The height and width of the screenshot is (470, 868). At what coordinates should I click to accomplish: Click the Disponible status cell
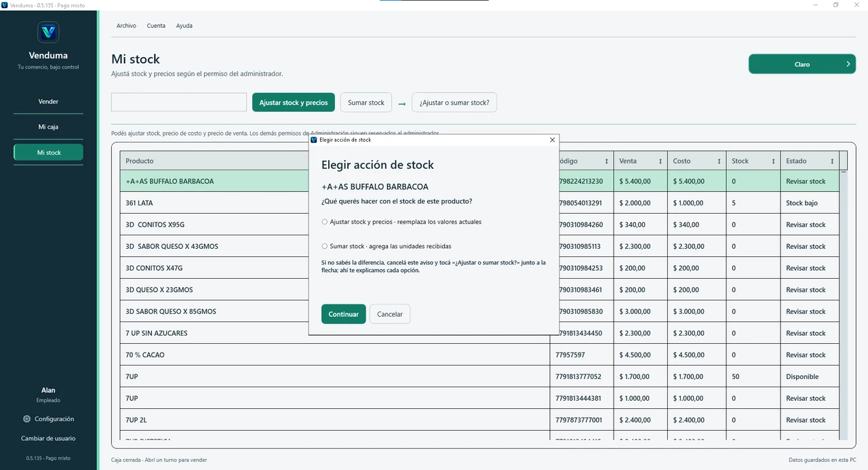(x=810, y=376)
